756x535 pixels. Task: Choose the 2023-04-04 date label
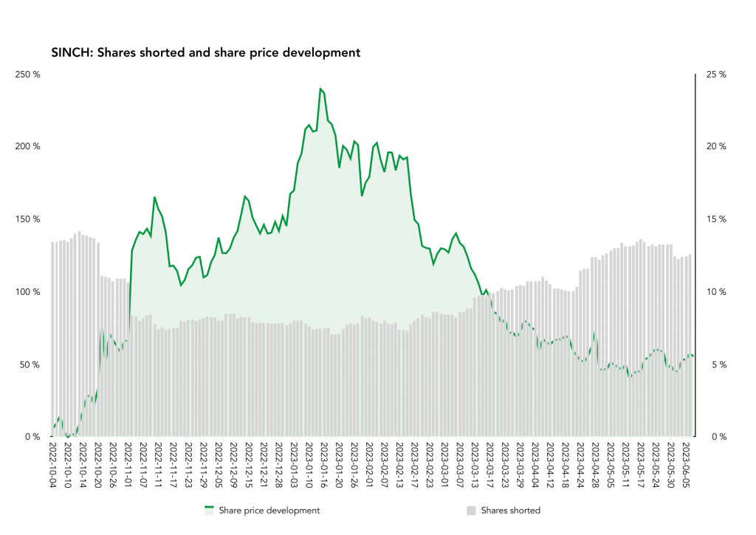tap(536, 465)
